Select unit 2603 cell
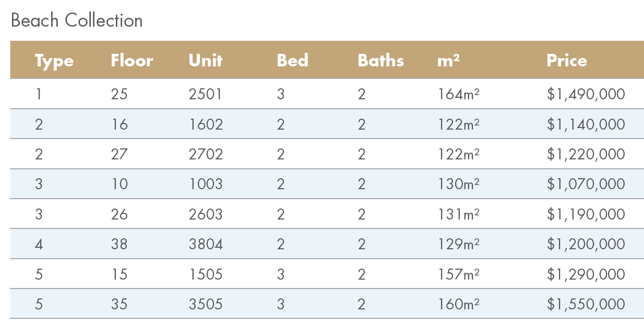Screen dimensions: 644x323 [206, 214]
